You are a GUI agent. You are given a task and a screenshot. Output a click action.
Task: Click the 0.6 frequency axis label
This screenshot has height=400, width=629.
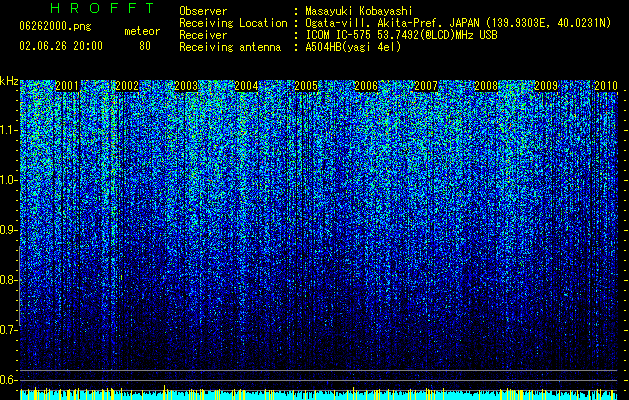pos(8,380)
